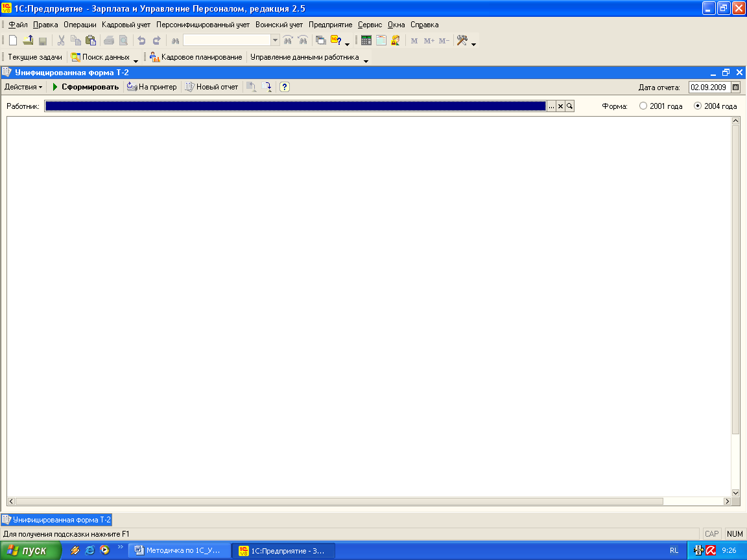Click the Open file icon
Viewport: 747px width, 560px height.
[28, 40]
